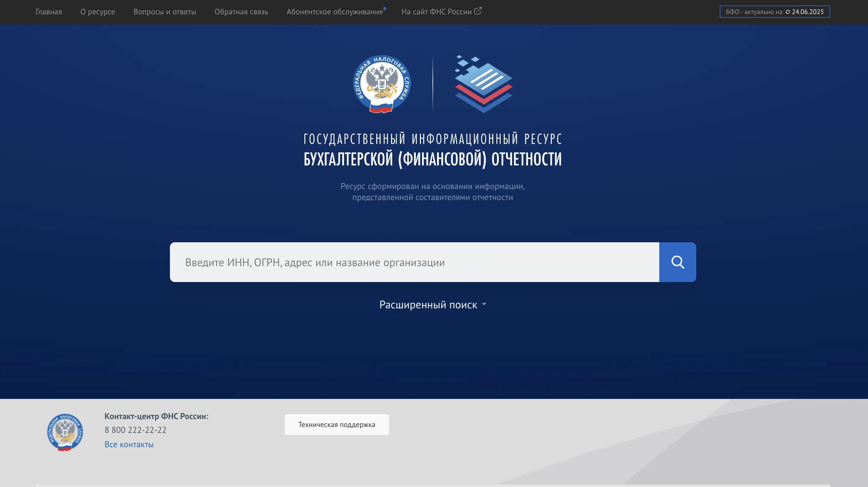The image size is (868, 487).
Task: Click the external link icon next to ФНС России
Action: [x=478, y=11]
